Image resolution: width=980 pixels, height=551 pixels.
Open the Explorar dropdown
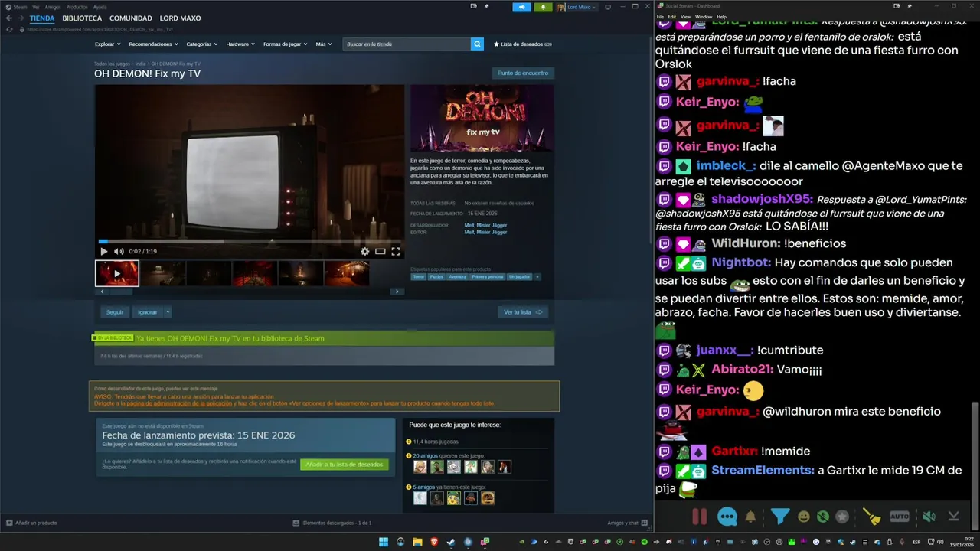[x=107, y=44]
